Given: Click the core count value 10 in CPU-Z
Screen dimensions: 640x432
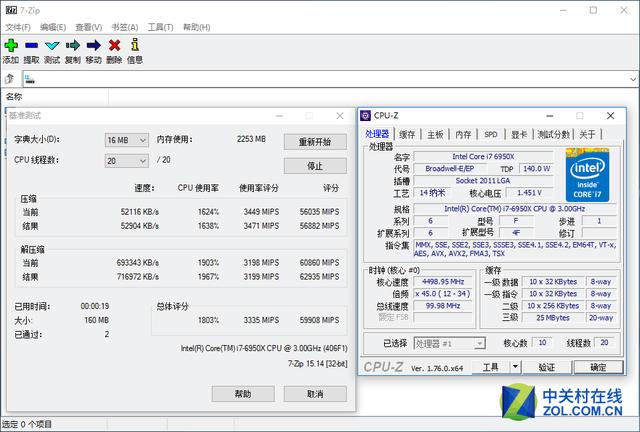Looking at the screenshot, I should [542, 343].
